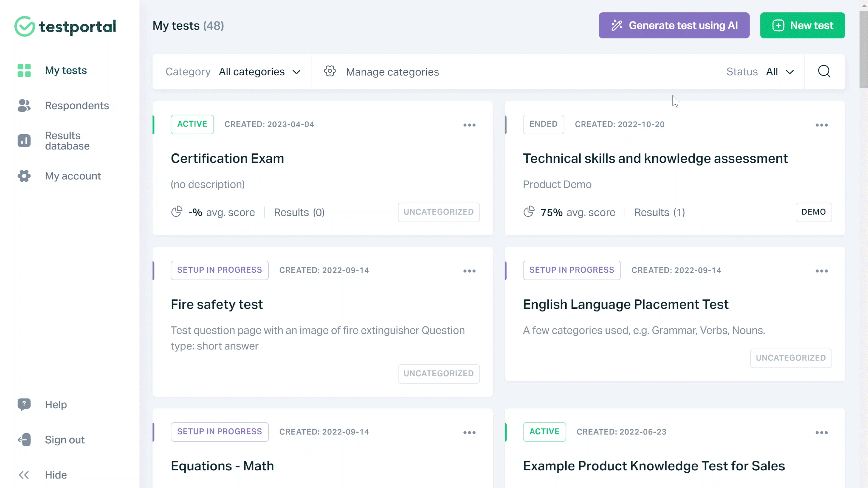Select the My tests grid icon
Image resolution: width=868 pixels, height=488 pixels.
tap(24, 71)
